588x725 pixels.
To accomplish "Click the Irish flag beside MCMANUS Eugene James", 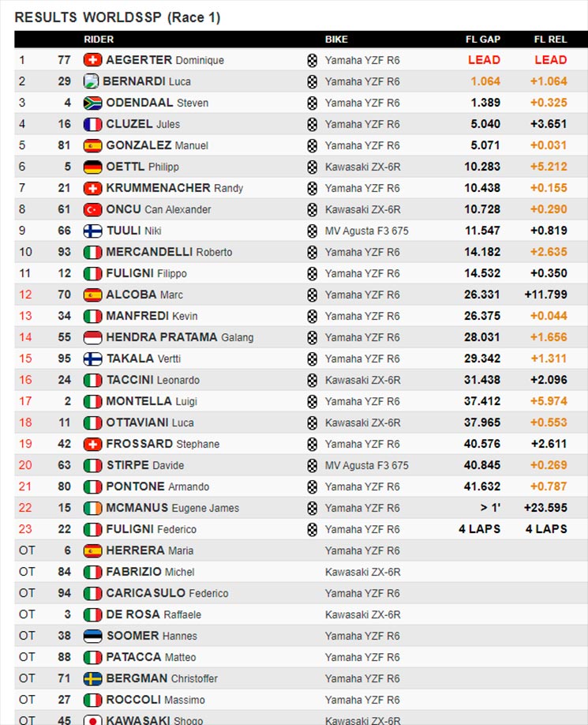I will pyautogui.click(x=92, y=508).
